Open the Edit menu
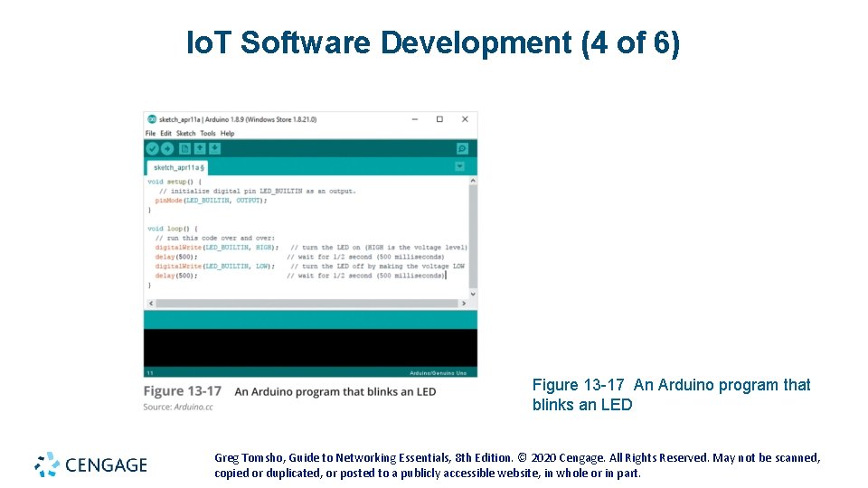Viewport: 868px width, 488px height. (x=166, y=134)
